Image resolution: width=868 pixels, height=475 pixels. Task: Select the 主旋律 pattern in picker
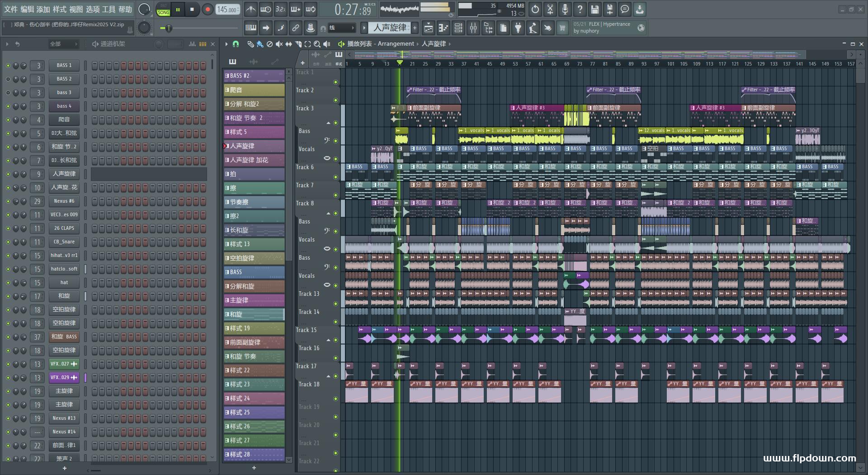[254, 300]
